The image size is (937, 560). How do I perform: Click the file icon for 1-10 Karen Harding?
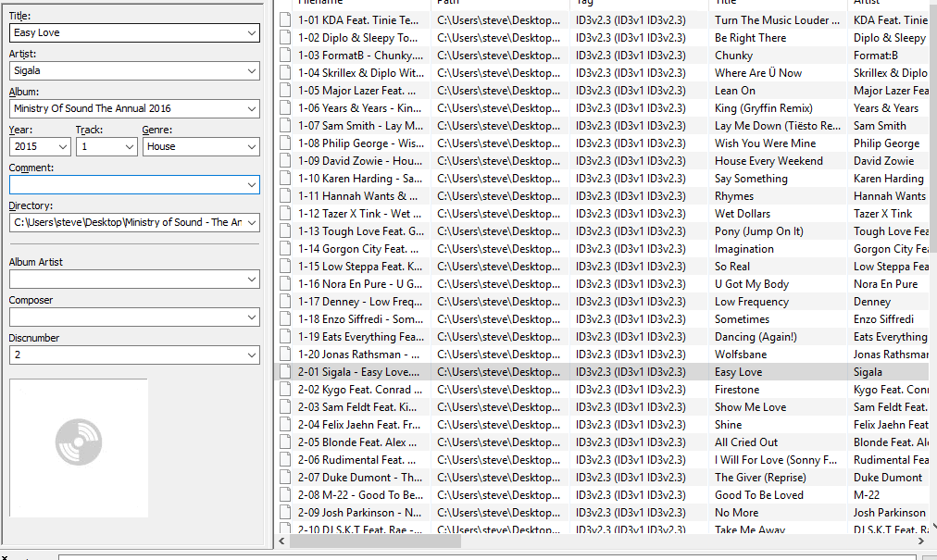point(286,179)
